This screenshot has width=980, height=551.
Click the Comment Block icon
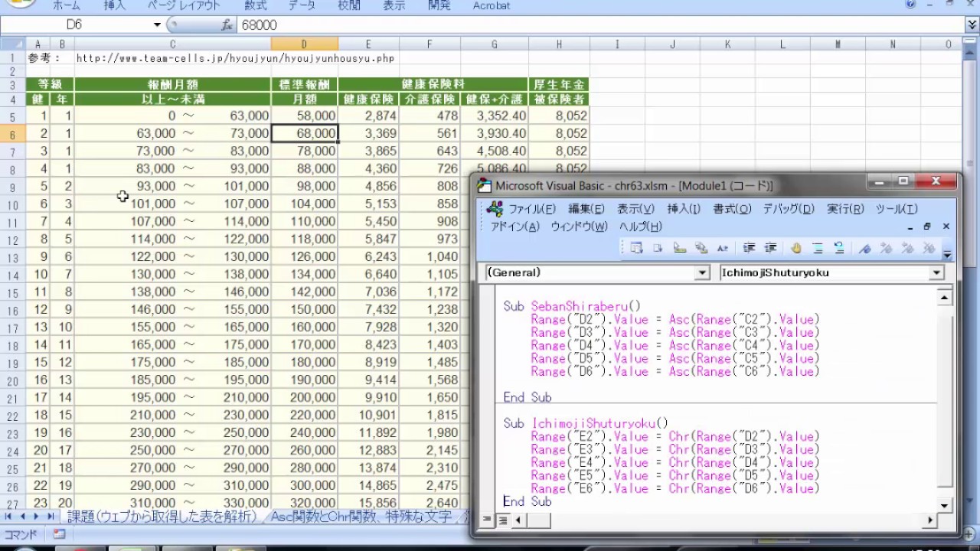[818, 248]
